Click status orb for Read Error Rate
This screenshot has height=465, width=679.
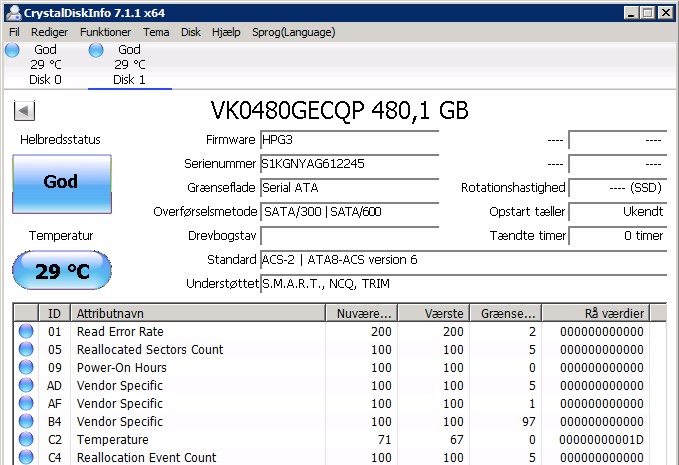(x=26, y=331)
